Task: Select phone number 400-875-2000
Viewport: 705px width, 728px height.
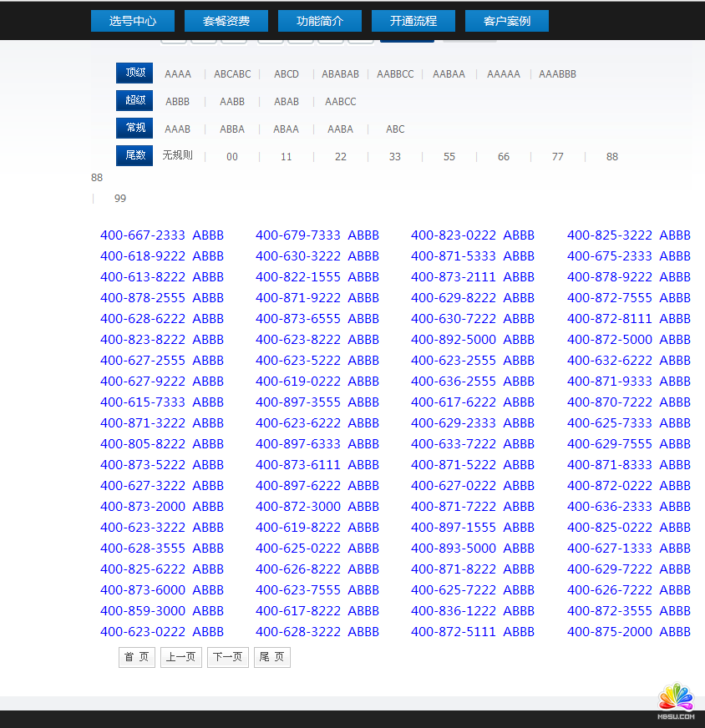Action: (x=610, y=632)
